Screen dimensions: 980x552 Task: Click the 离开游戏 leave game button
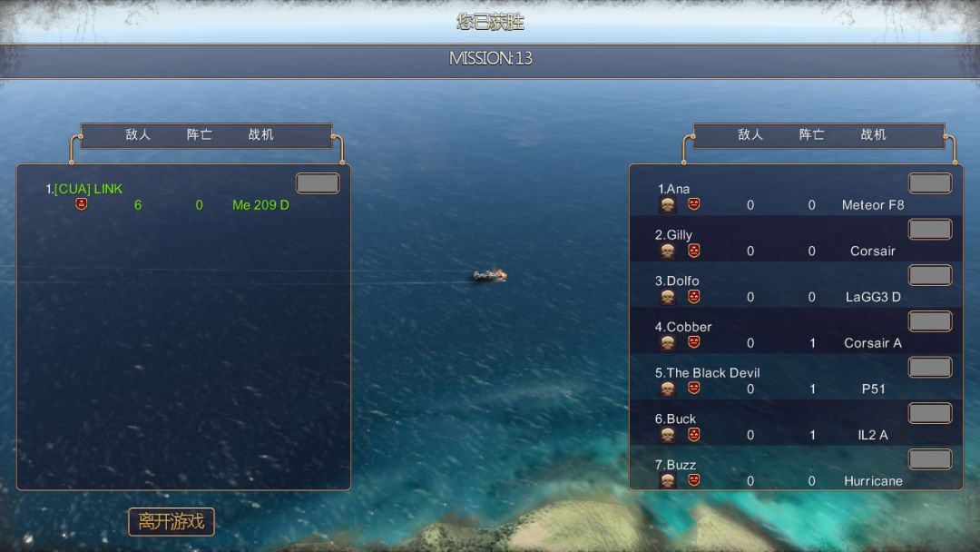pos(171,521)
